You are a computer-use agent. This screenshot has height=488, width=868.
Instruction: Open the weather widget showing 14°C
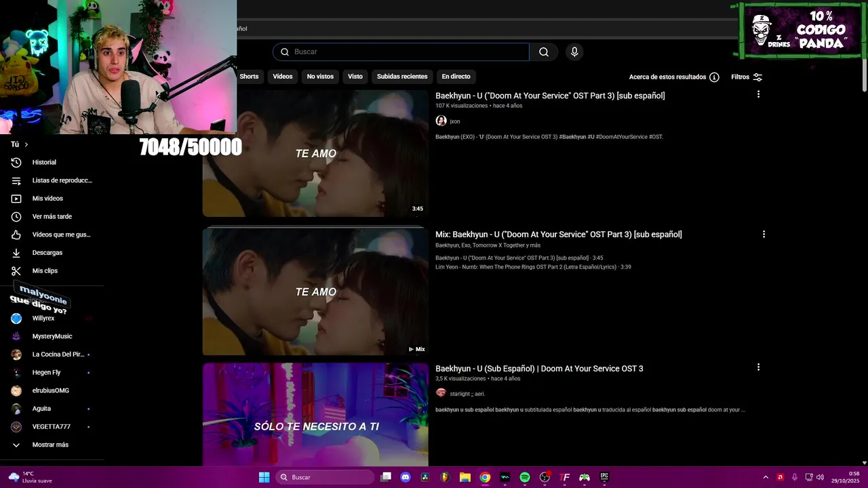tap(31, 477)
